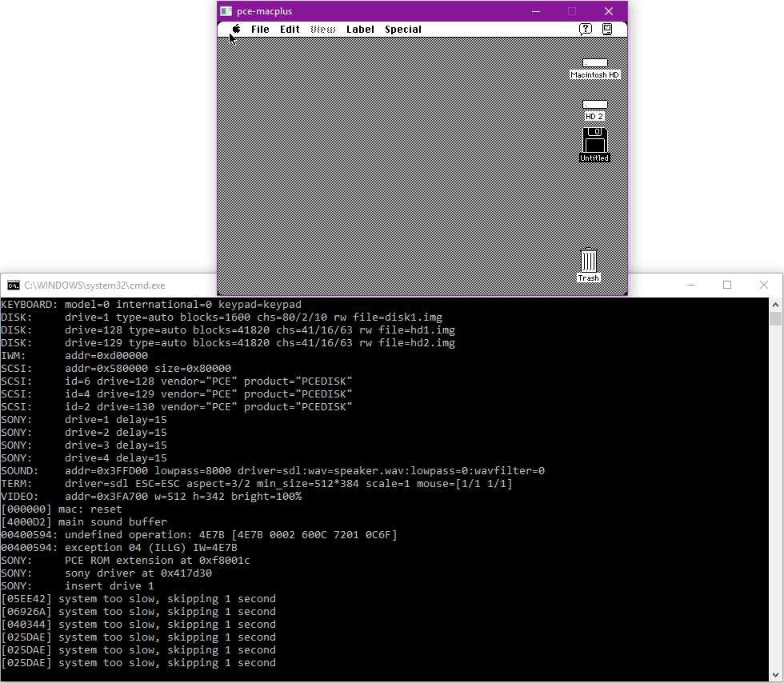Click the 'file=hd1.img' console text
Screen dimensions: 784x683
pos(417,330)
